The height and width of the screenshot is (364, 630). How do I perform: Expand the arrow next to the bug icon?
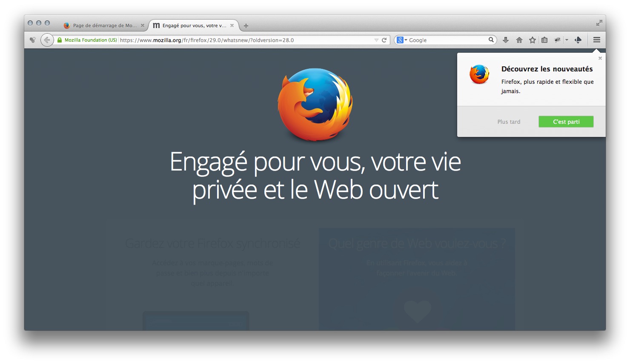[x=567, y=40]
